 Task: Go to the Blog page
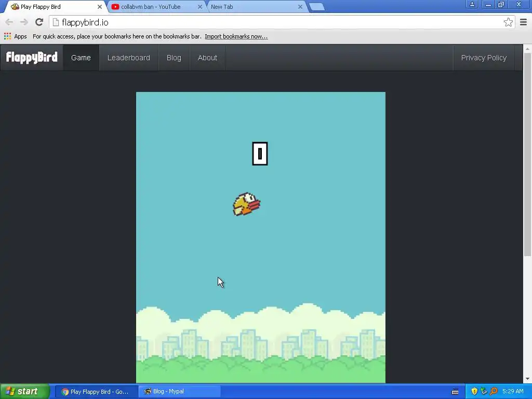point(174,58)
